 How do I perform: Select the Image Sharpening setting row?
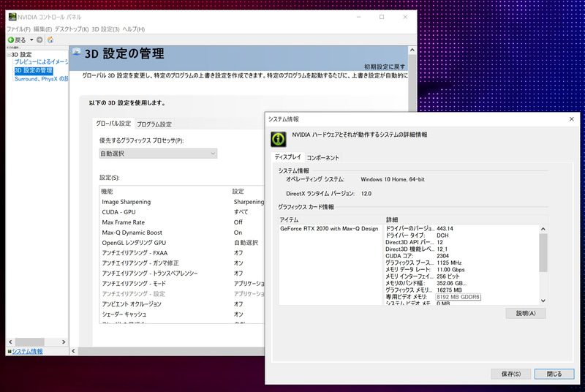182,202
